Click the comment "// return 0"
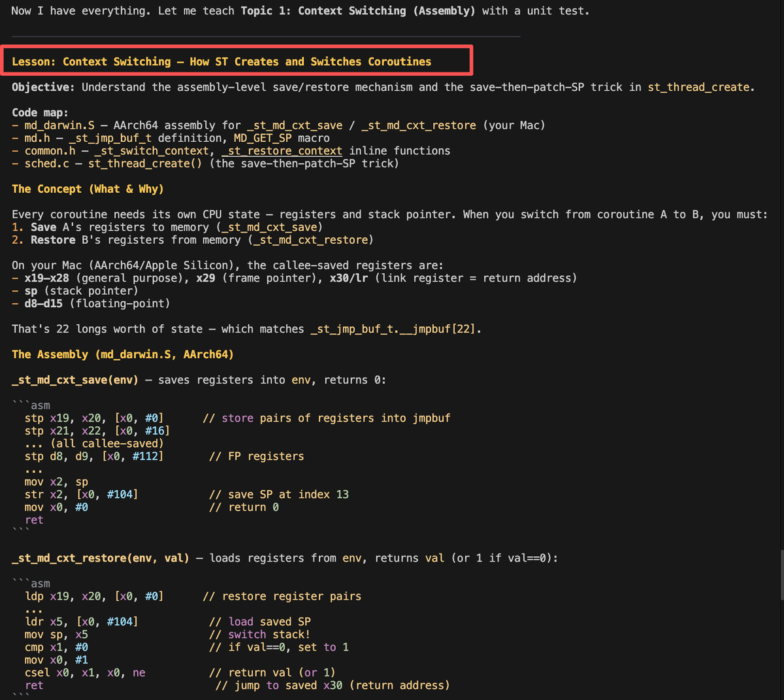This screenshot has height=700, width=784. (244, 507)
